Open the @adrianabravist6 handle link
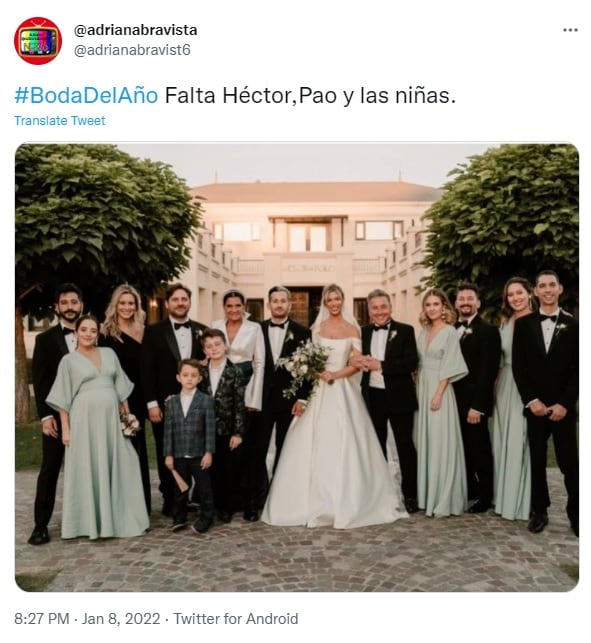Screen dimensions: 591x643 (x=132, y=50)
